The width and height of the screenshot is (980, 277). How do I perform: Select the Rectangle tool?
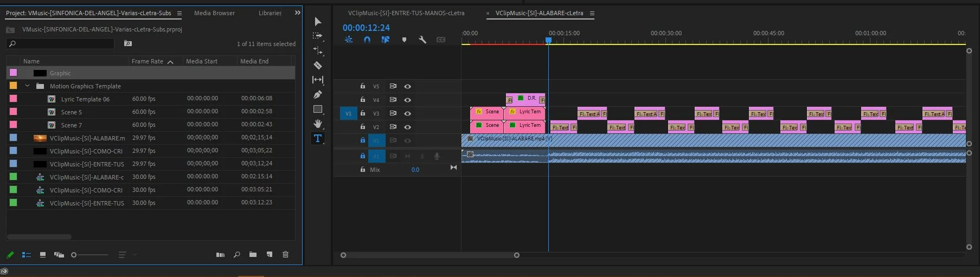coord(318,109)
